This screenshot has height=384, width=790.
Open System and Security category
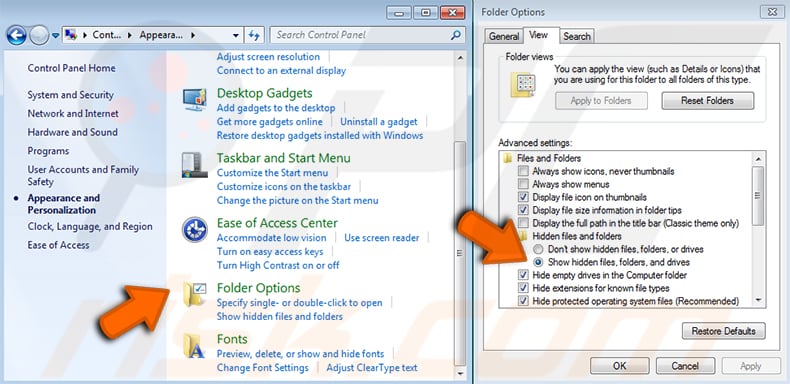pos(71,95)
